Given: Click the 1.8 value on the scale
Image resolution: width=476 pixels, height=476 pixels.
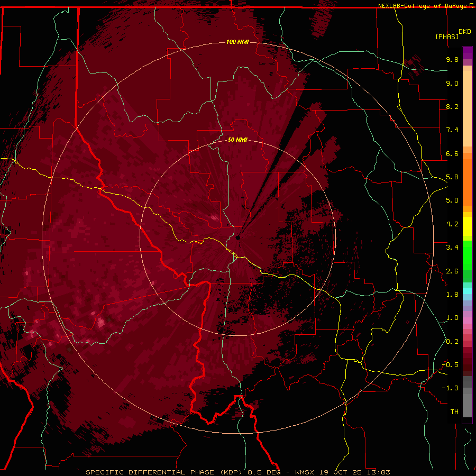Looking at the screenshot, I should point(452,295).
